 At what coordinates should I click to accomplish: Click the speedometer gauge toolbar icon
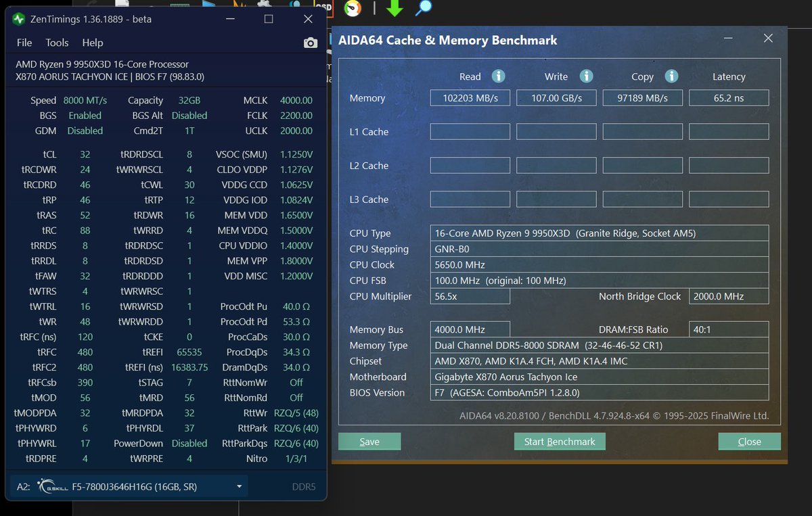353,8
